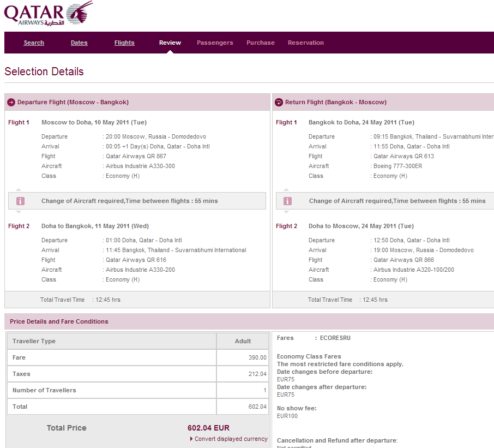Select '01:00 Doha, Qatar - Doha Intl' departure
The height and width of the screenshot is (448, 494).
143,240
